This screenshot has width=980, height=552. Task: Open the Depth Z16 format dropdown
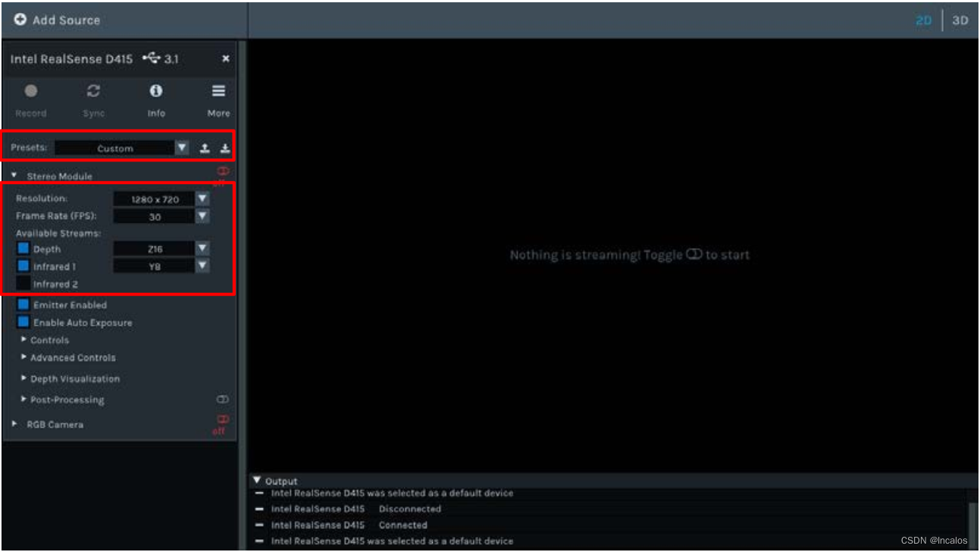[161, 249]
